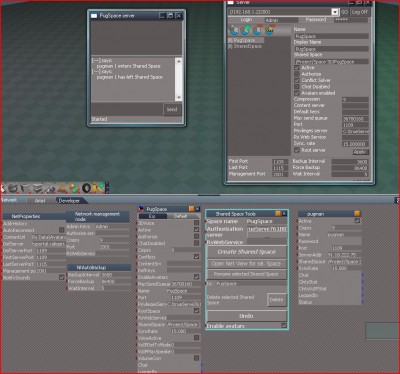Click the Delete button in Shared Space Tools
400x374 pixels.
276,300
